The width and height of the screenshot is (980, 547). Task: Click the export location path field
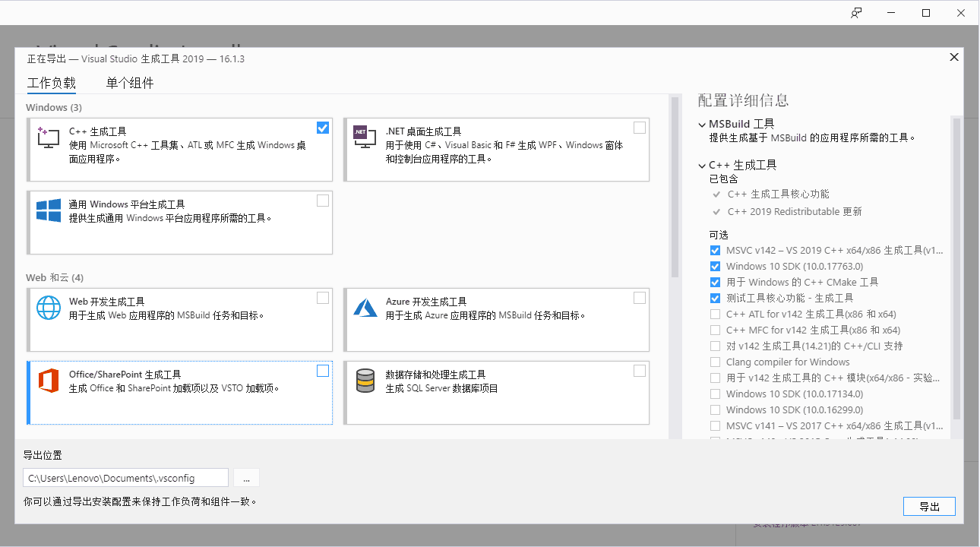125,478
